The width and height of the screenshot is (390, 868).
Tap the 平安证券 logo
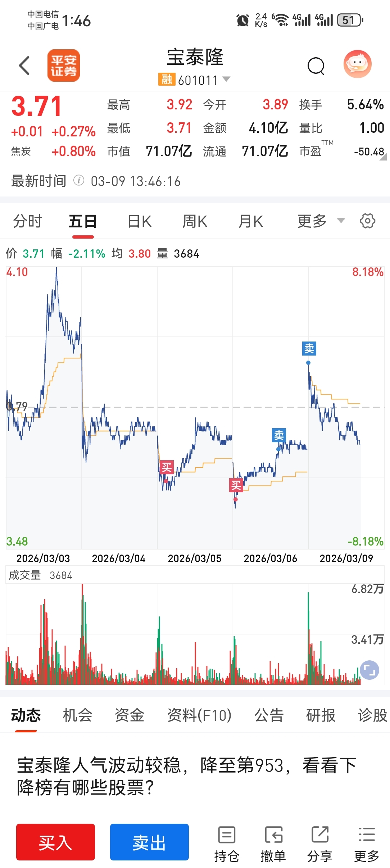click(64, 65)
